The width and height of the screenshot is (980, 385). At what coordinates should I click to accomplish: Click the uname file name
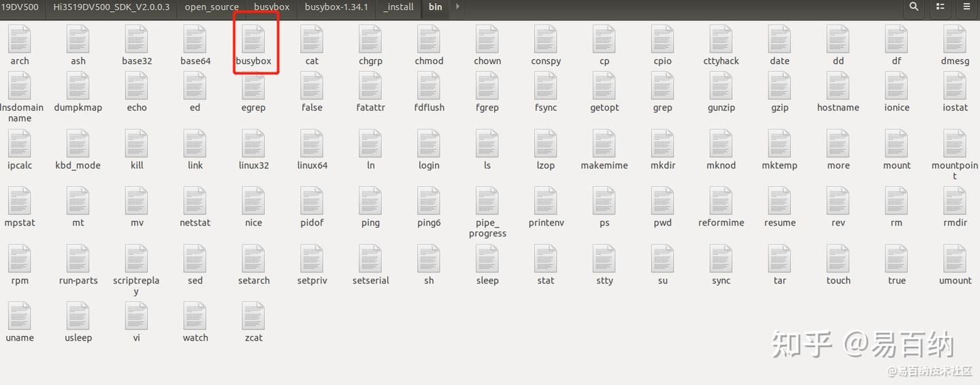click(20, 338)
